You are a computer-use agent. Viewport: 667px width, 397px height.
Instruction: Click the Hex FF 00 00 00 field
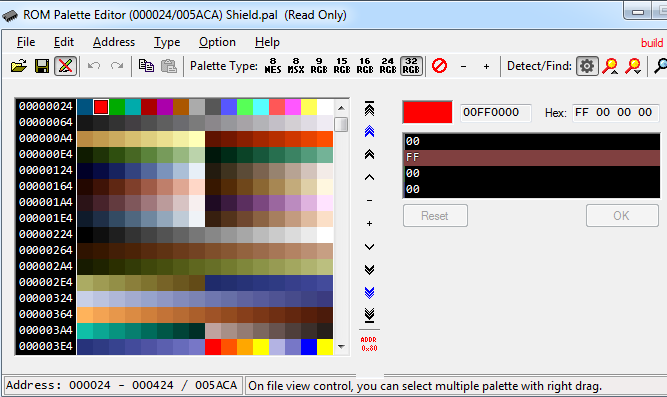(x=615, y=113)
